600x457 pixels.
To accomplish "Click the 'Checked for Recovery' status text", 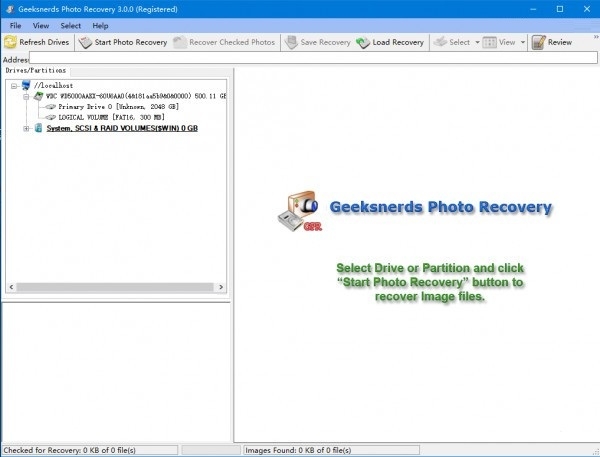I will pyautogui.click(x=70, y=450).
